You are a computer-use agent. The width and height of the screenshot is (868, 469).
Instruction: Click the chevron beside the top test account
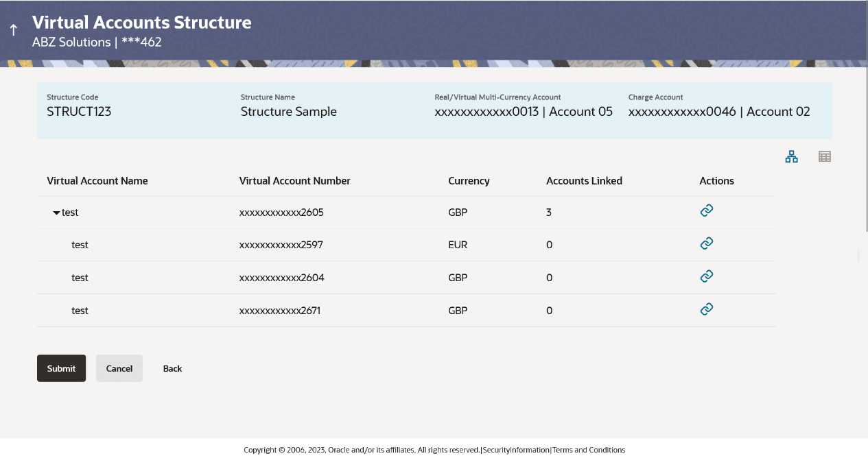pos(56,213)
